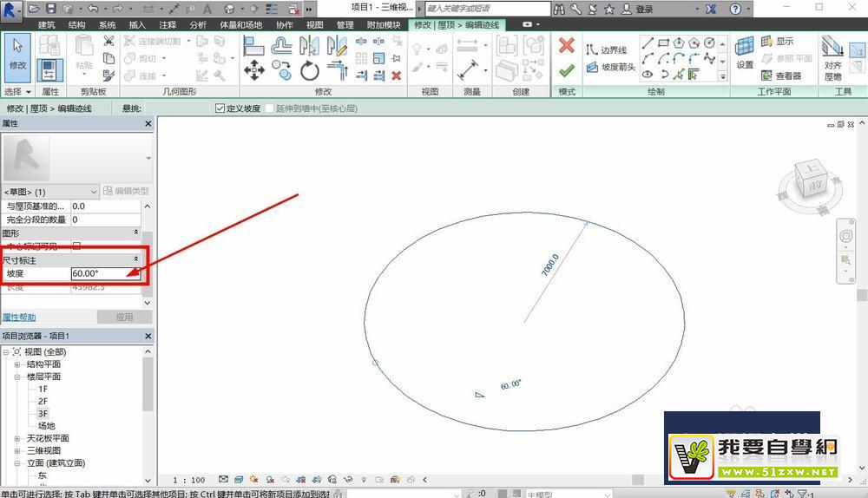This screenshot has width=868, height=498.
Task: Click the 边界线 boundary line button
Action: tap(606, 49)
